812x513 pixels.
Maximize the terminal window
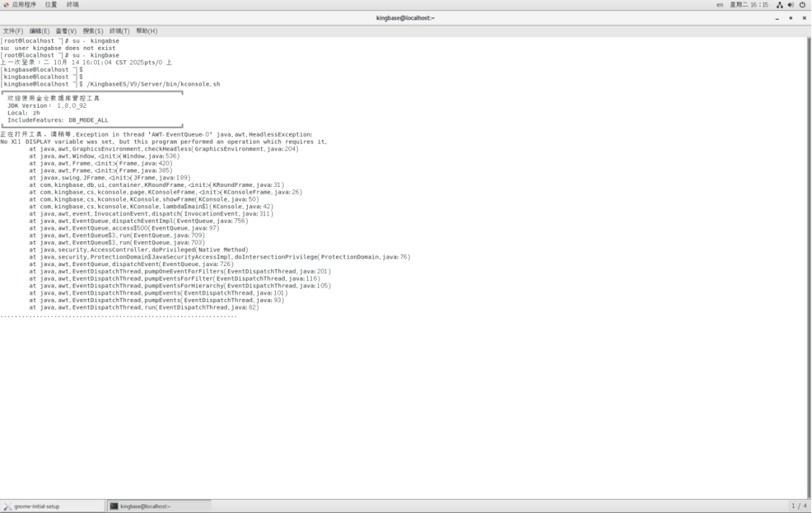pyautogui.click(x=791, y=18)
